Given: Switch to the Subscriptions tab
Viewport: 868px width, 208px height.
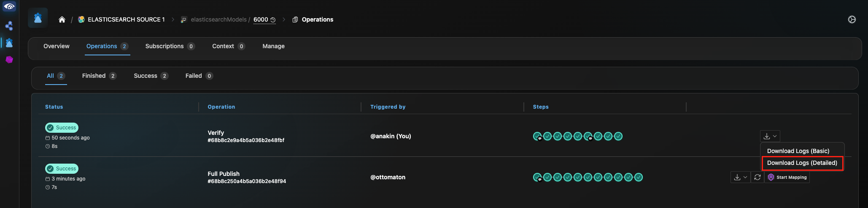Looking at the screenshot, I should tap(170, 47).
